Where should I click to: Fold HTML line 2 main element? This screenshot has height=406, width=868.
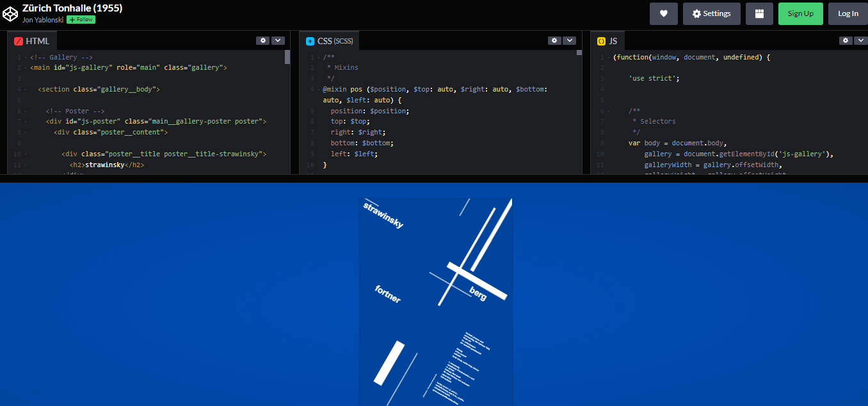26,68
